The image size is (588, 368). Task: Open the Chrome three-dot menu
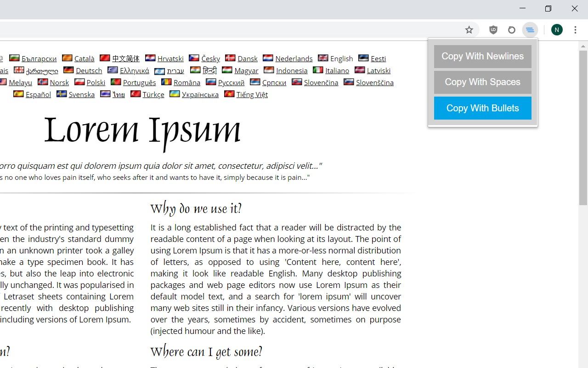575,29
